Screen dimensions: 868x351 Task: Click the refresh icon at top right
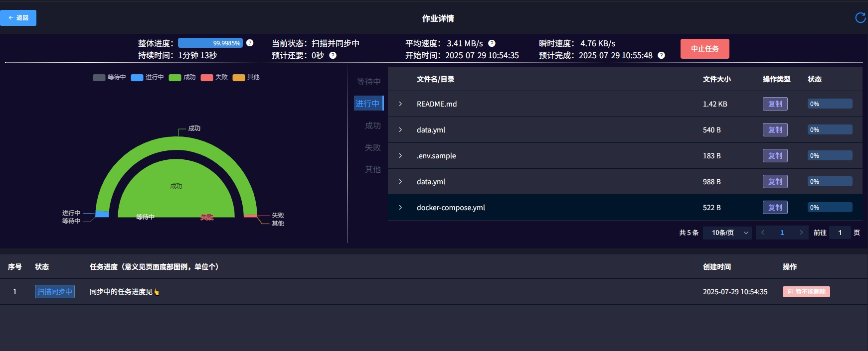(x=860, y=18)
